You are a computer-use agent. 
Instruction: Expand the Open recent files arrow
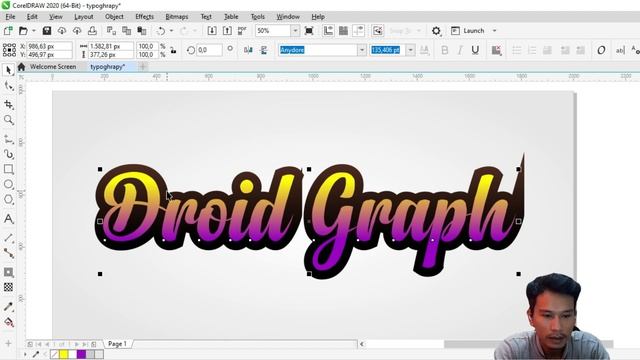[x=34, y=31]
